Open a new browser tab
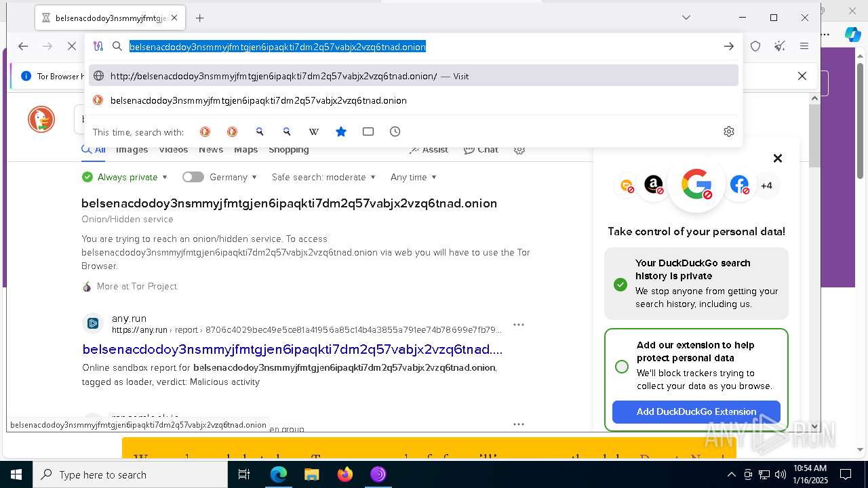The image size is (868, 488). (199, 18)
